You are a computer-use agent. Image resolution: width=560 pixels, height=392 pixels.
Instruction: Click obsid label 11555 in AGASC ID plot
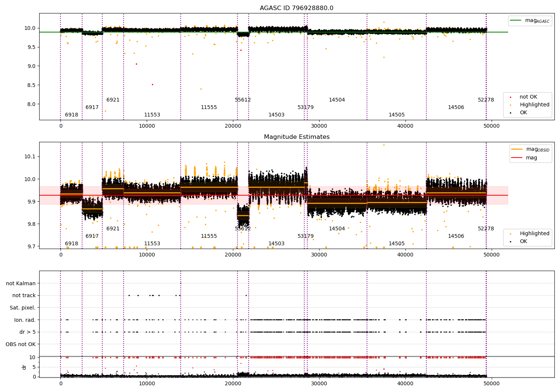pyautogui.click(x=209, y=108)
